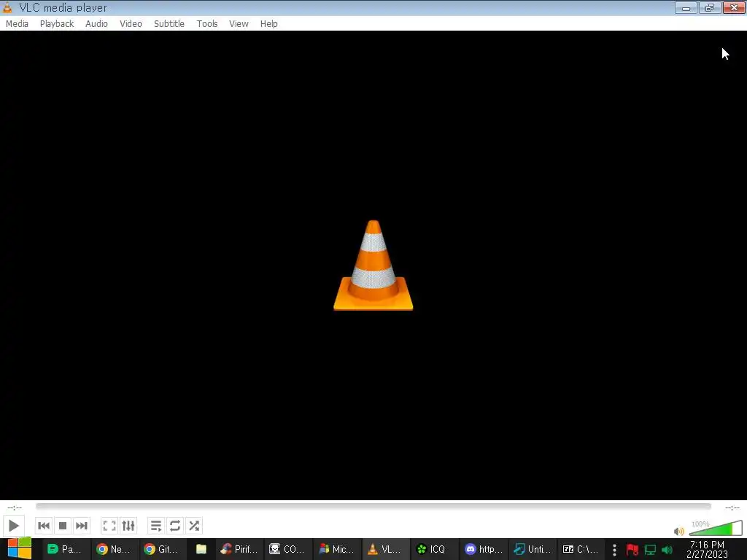Image resolution: width=747 pixels, height=560 pixels.
Task: Click remaining time label right of the seek bar
Action: tap(732, 507)
